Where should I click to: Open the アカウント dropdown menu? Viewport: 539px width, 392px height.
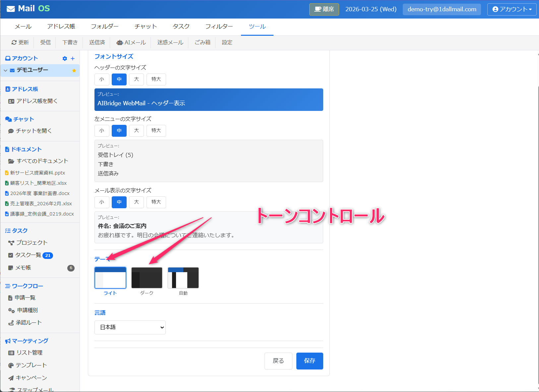click(511, 9)
